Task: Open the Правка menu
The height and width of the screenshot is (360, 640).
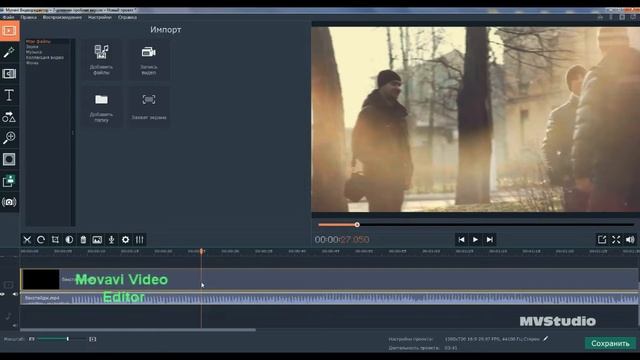Action: click(x=28, y=17)
